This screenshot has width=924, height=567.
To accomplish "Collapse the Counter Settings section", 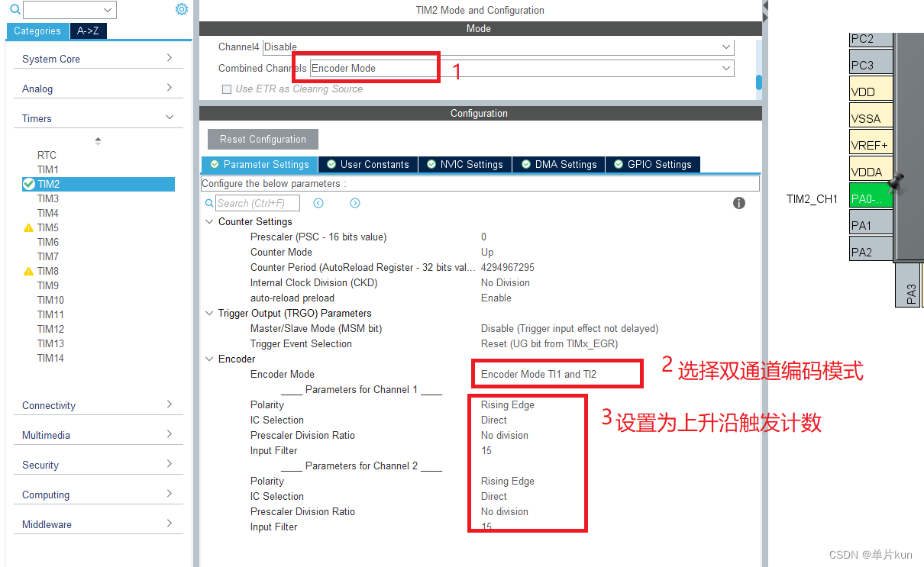I will tap(209, 221).
